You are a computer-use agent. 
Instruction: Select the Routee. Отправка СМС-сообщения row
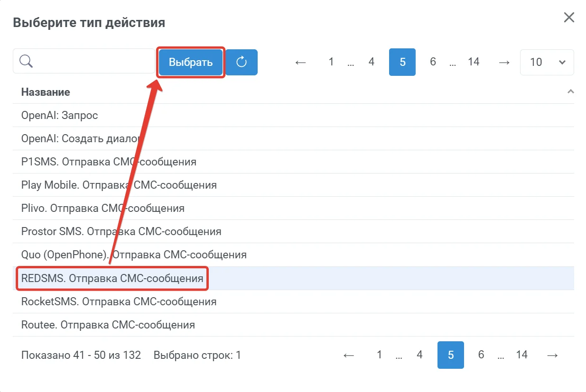tap(293, 325)
